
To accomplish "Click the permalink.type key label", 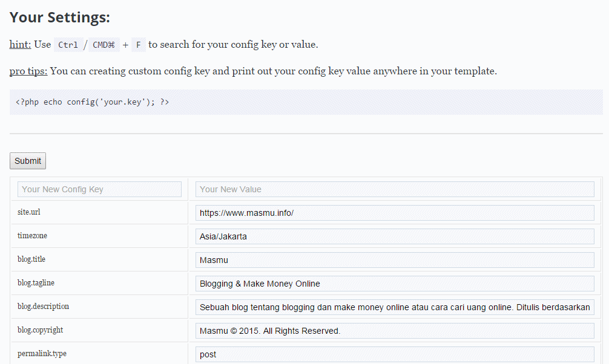I will coord(42,354).
